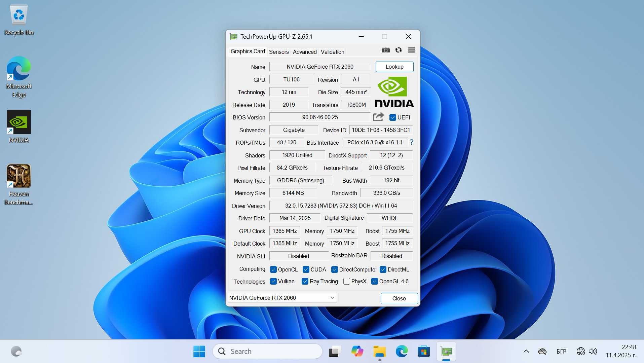Select the NVIDIA desktop shortcut
This screenshot has height=363, width=644.
(19, 127)
